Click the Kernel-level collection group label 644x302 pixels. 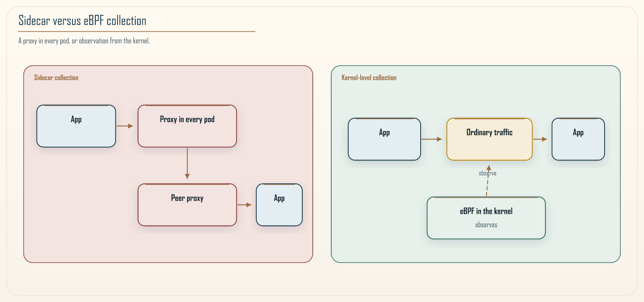pyautogui.click(x=369, y=78)
